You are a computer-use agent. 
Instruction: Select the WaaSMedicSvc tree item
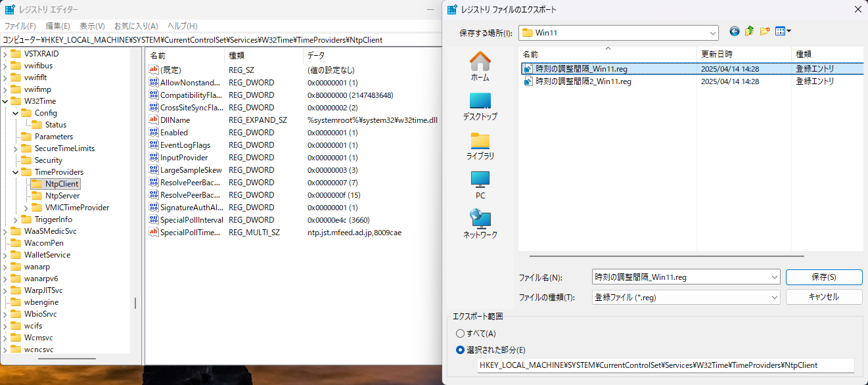tap(50, 231)
